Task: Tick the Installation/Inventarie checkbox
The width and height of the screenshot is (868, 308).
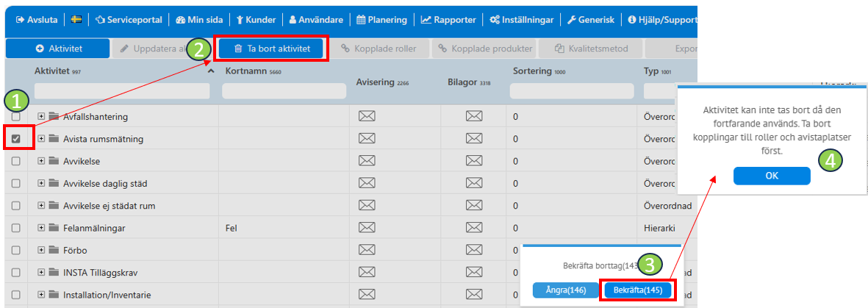Action: (x=16, y=295)
